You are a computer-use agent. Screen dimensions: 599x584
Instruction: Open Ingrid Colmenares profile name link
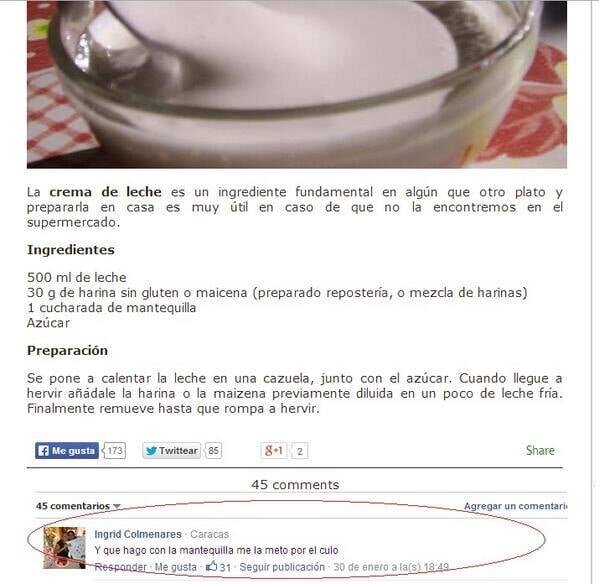click(x=138, y=534)
